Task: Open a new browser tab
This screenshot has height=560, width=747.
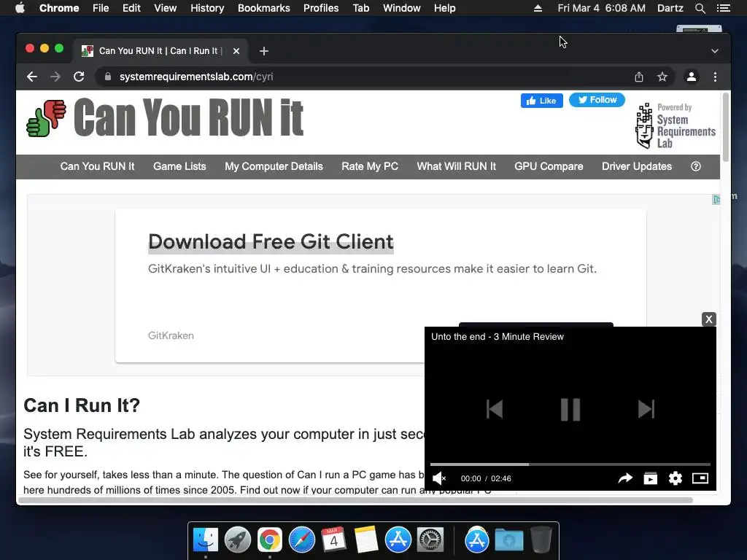Action: click(264, 51)
